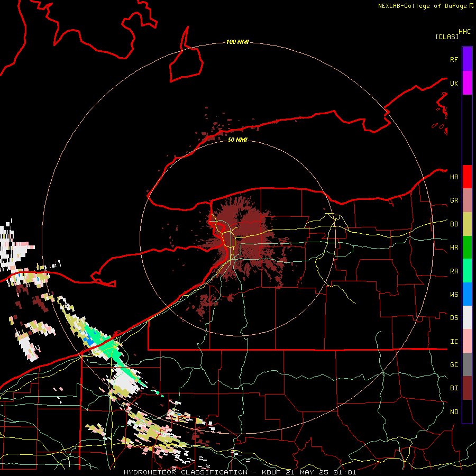Viewport: 476px width, 476px height.
Task: Click the 50 NMI range ring label
Action: 237,140
